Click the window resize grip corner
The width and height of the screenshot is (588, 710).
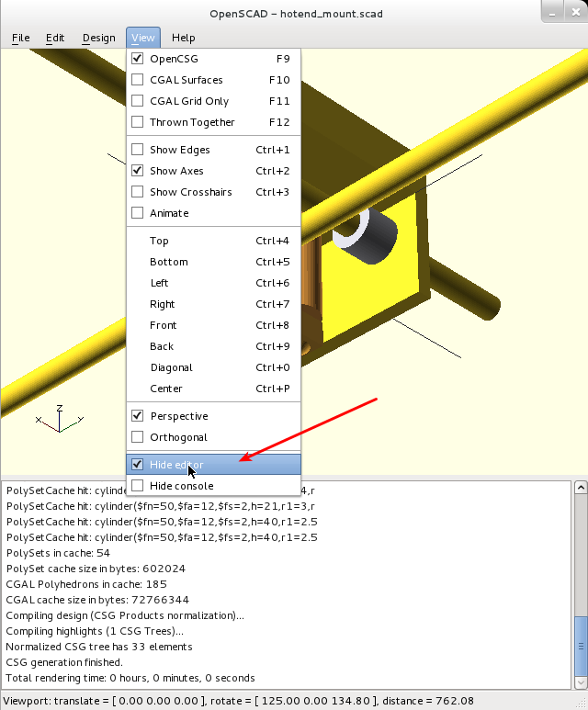pos(582,704)
